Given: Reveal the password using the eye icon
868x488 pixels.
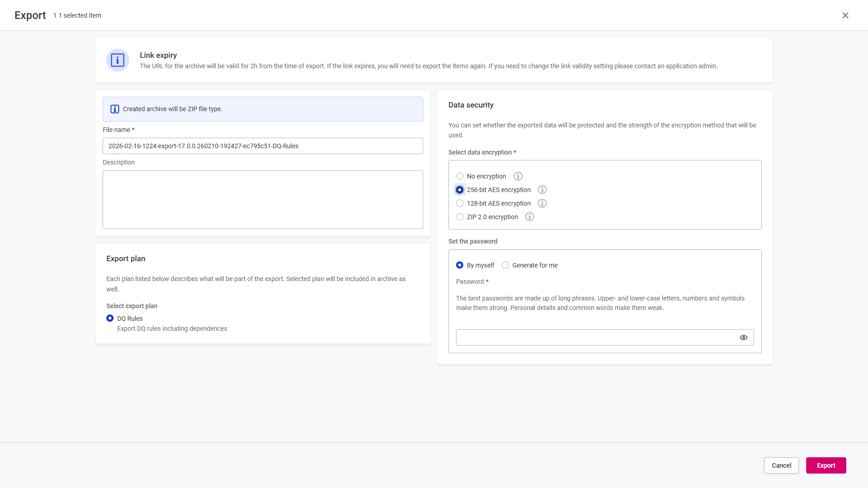Looking at the screenshot, I should pos(744,338).
